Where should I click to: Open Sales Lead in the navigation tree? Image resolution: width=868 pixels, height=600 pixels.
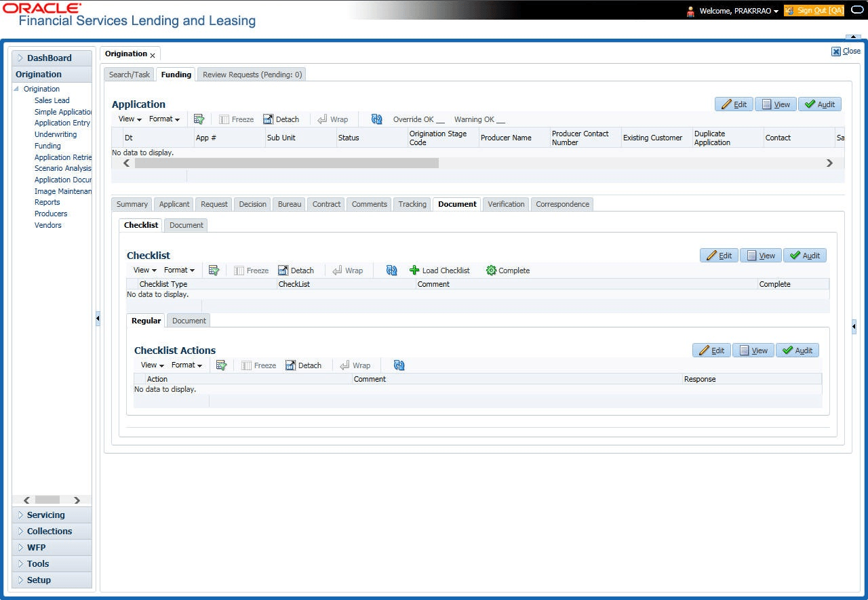tap(52, 100)
